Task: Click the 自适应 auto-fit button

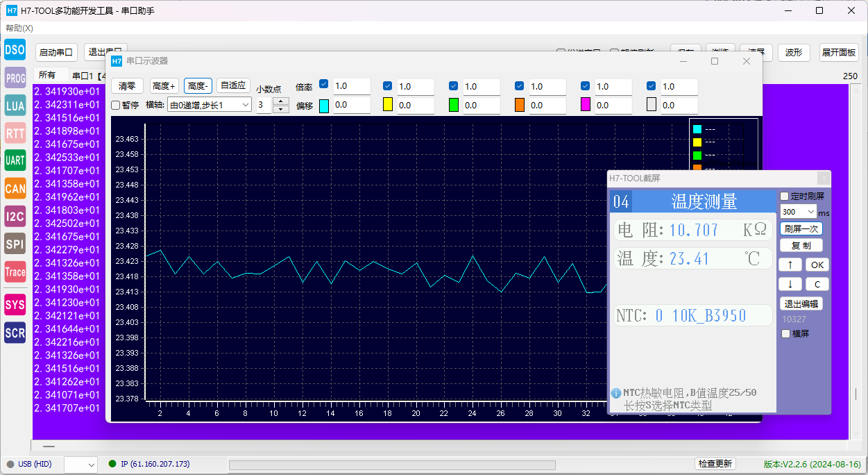Action: [x=233, y=85]
